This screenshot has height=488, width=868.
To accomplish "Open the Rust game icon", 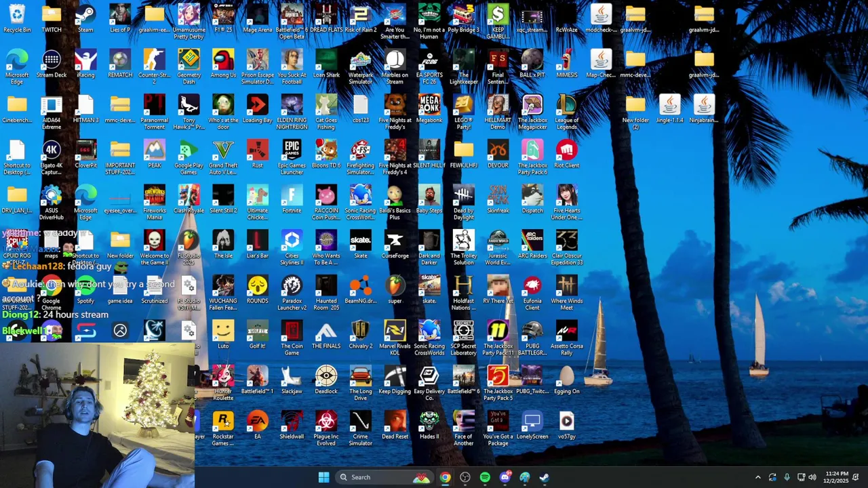I will pyautogui.click(x=258, y=155).
